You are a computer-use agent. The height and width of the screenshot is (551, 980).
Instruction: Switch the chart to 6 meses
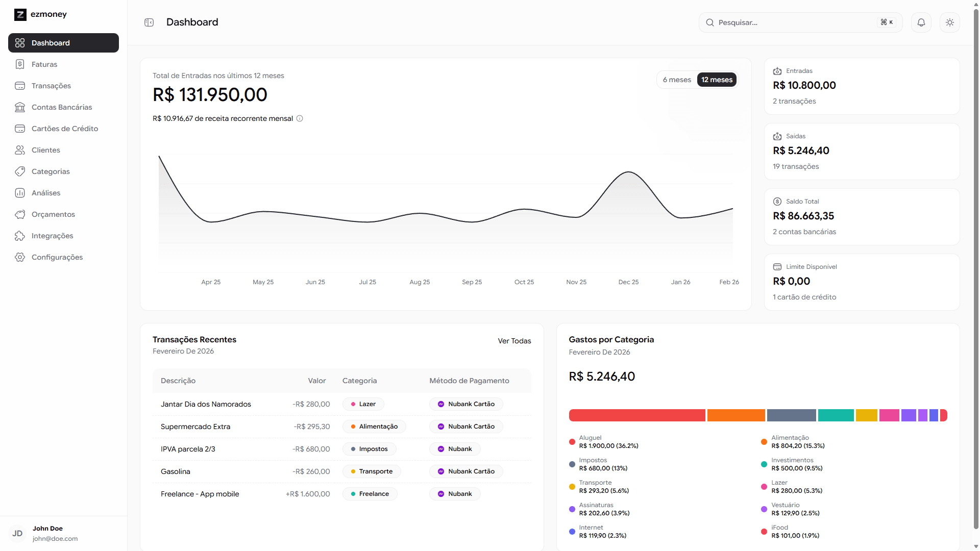(x=677, y=80)
